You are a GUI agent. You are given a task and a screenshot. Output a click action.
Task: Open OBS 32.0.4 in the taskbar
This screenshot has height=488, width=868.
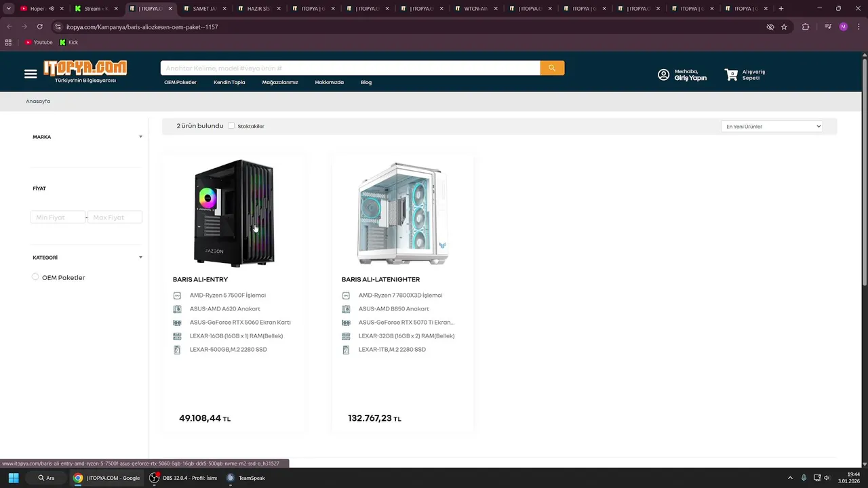(183, 478)
